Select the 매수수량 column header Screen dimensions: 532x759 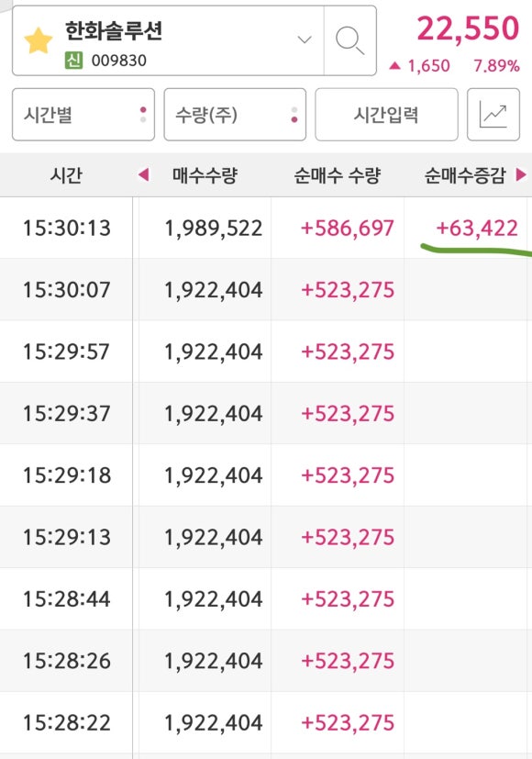[205, 175]
